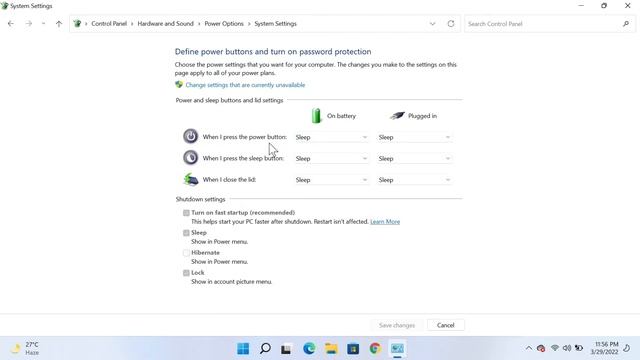Click the red tray notification icon
Screen dimensions: 640x360
tap(541, 348)
